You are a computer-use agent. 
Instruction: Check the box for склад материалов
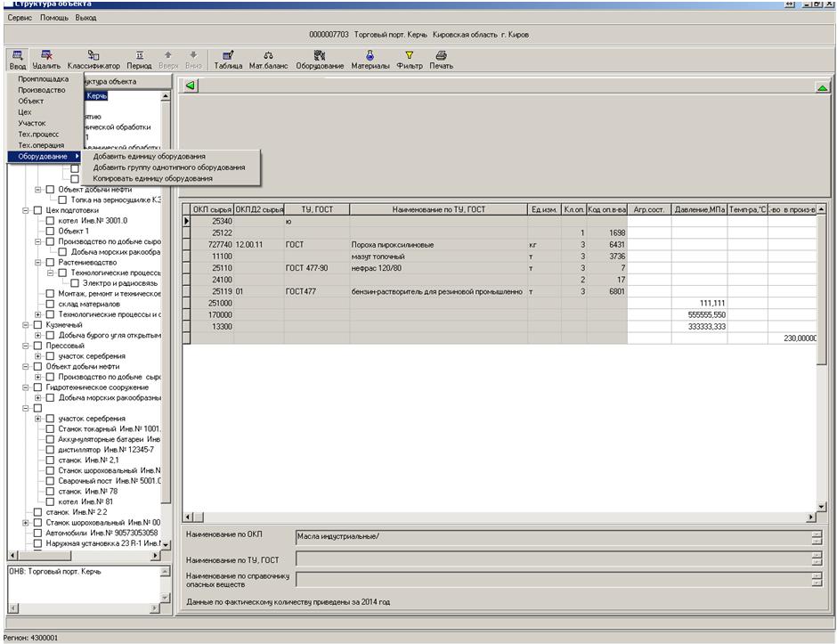tap(51, 304)
